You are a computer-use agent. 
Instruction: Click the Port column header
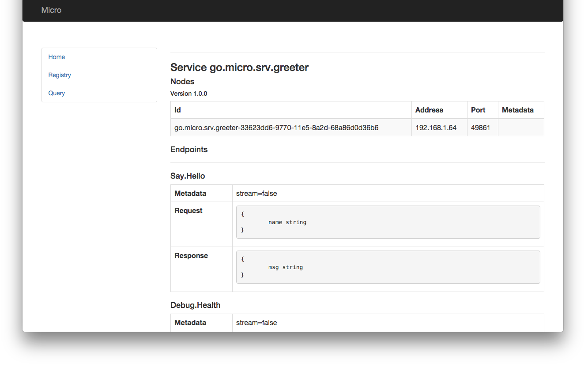tap(482, 110)
